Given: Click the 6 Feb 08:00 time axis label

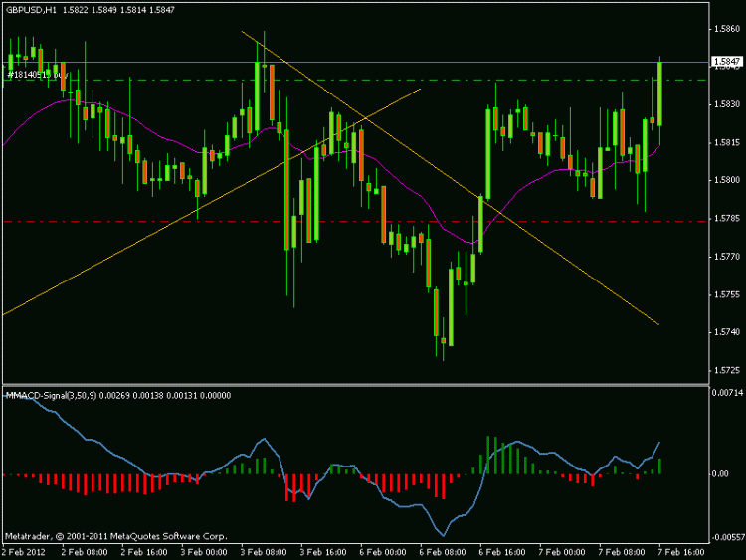Looking at the screenshot, I should tap(442, 552).
